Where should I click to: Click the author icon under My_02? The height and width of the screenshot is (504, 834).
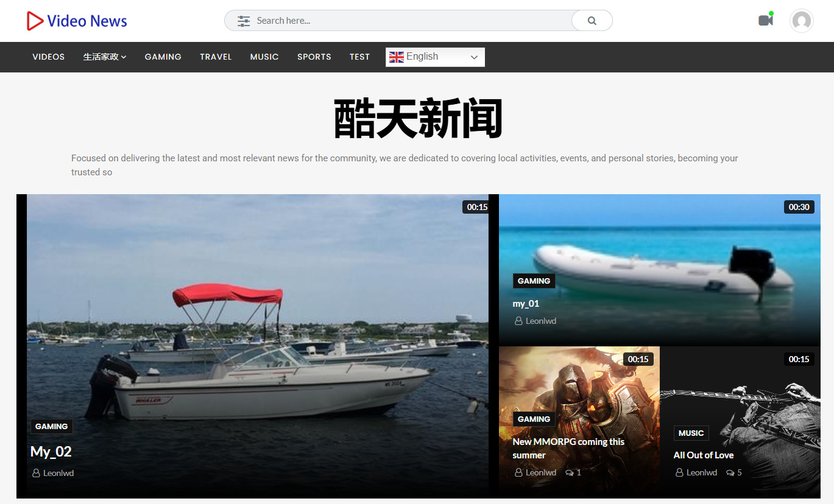click(36, 473)
